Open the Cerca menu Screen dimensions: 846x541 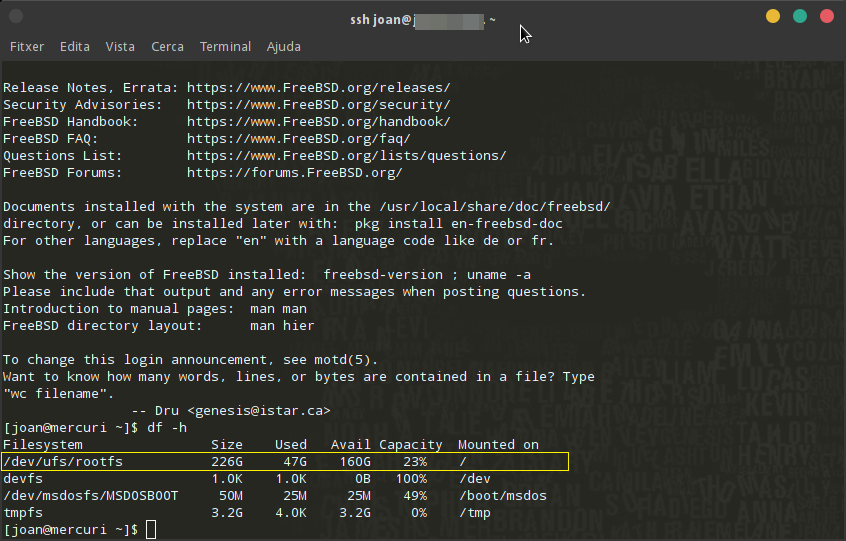[167, 47]
